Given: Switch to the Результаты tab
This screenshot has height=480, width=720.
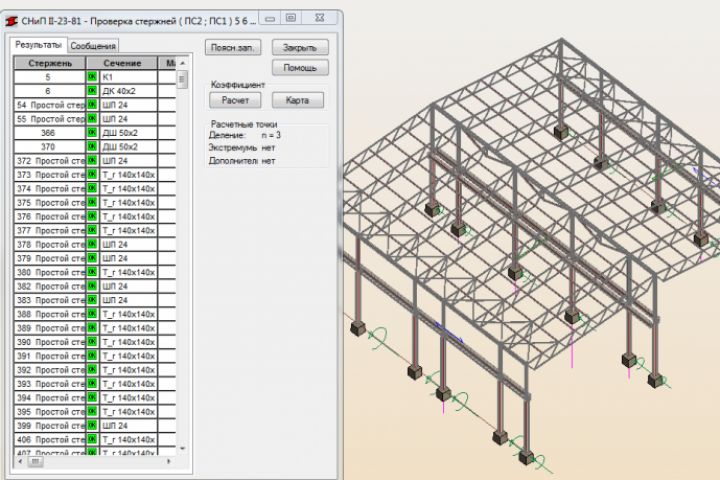Looking at the screenshot, I should pyautogui.click(x=39, y=45).
